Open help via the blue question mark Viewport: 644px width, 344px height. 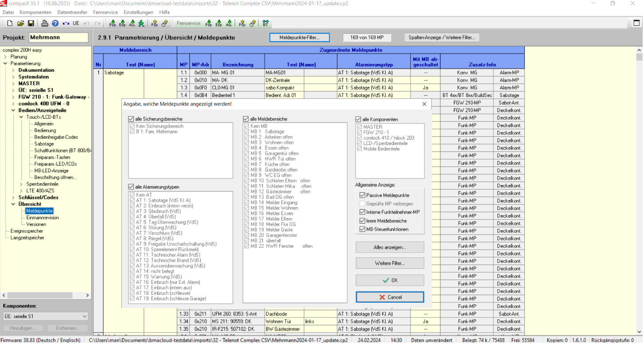(55, 23)
